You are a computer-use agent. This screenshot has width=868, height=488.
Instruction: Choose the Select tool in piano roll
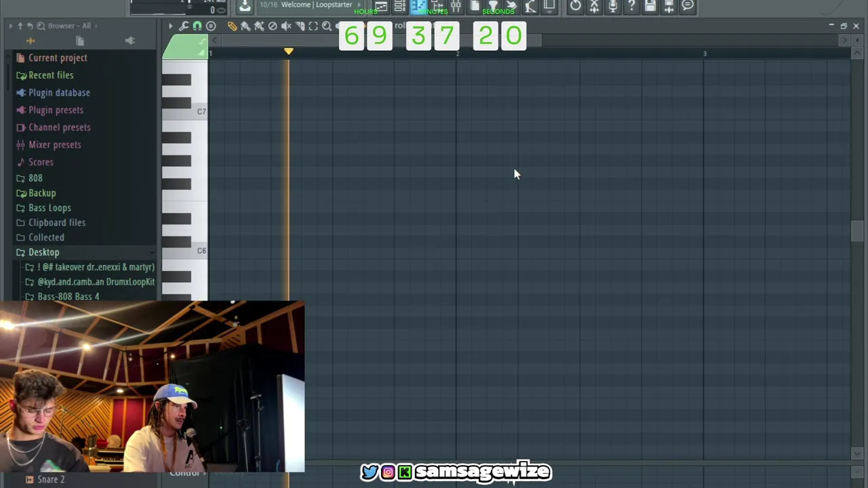coord(313,26)
